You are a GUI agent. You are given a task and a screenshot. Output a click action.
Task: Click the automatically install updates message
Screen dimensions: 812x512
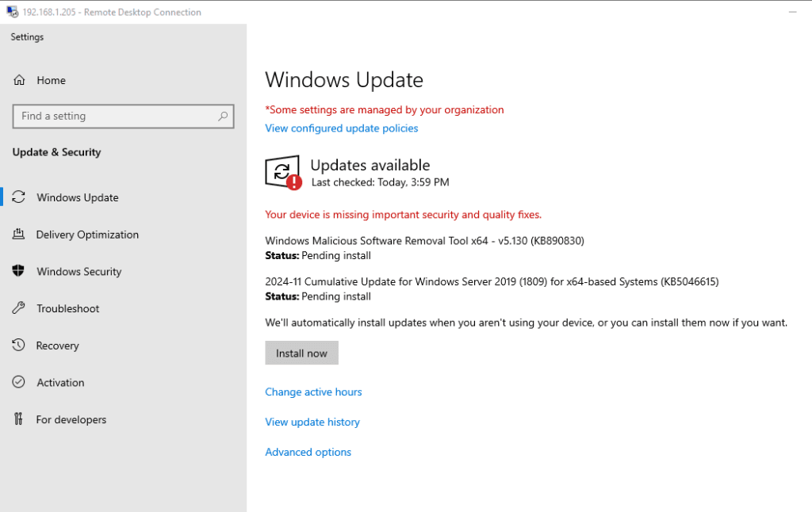click(527, 323)
